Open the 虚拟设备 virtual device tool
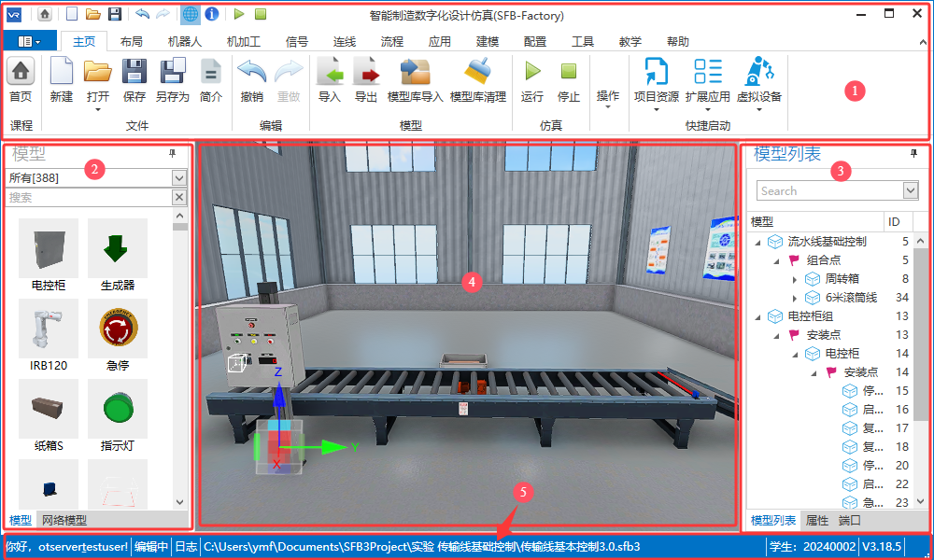 pyautogui.click(x=758, y=73)
